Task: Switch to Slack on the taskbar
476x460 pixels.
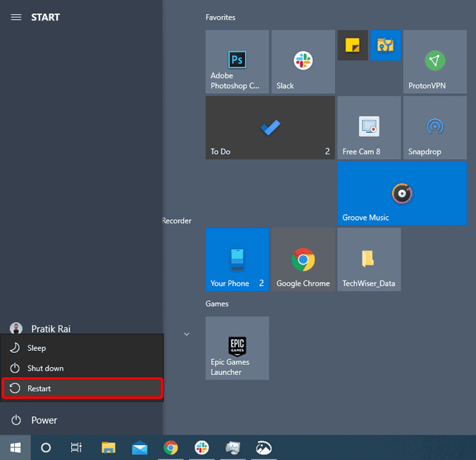Action: [x=202, y=447]
